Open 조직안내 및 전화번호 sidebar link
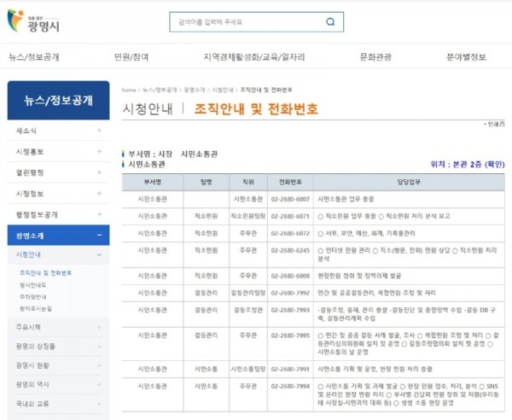The width and height of the screenshot is (512, 420). coord(45,273)
